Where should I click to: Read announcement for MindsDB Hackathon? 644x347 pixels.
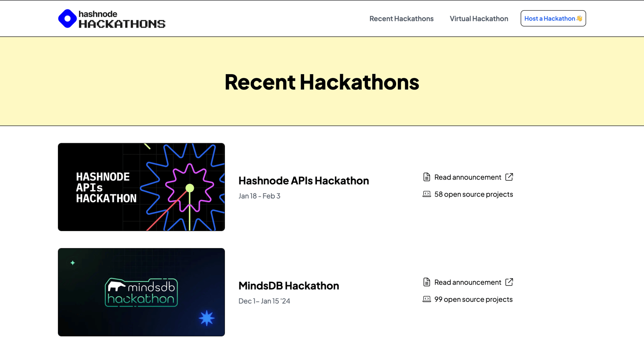[468, 282]
